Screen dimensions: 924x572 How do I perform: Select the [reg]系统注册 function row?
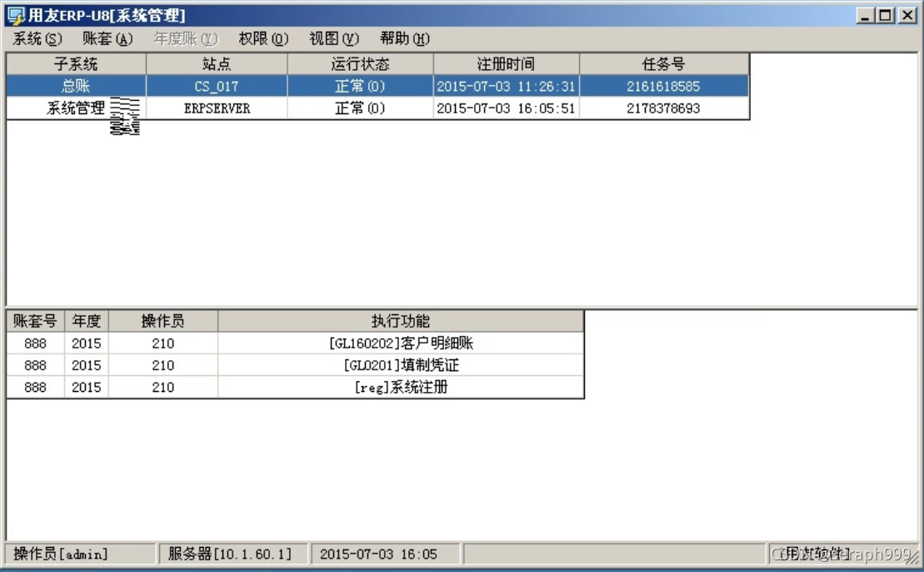[295, 388]
